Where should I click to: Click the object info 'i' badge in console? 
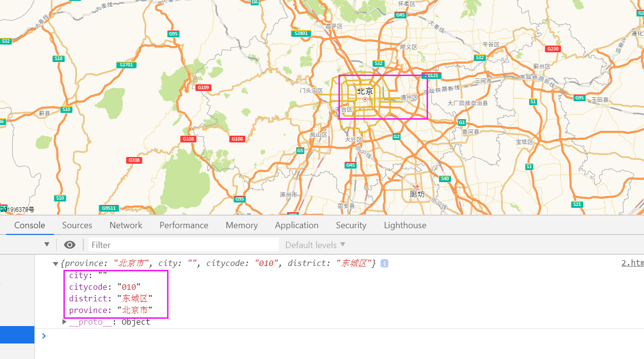(x=384, y=264)
